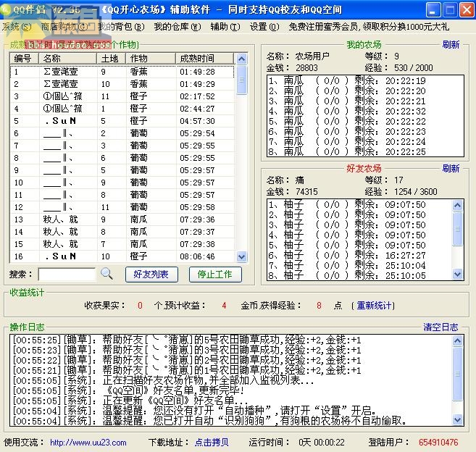Open the 我的背包(B) menu
476x452 pixels.
[121, 27]
